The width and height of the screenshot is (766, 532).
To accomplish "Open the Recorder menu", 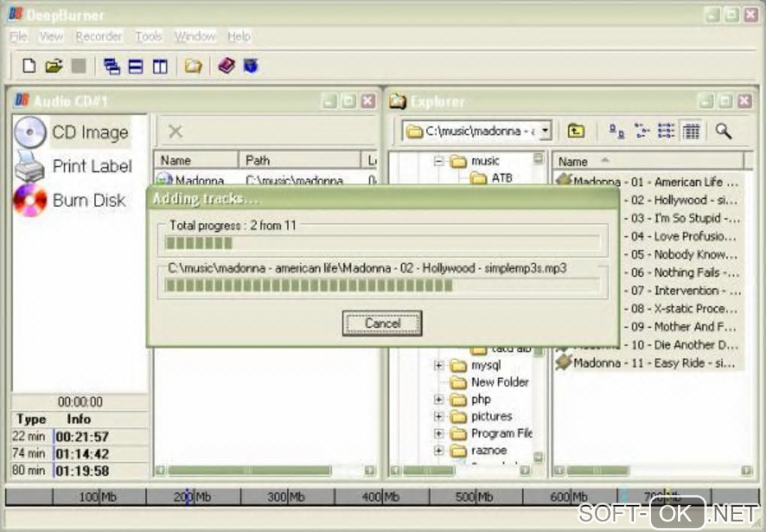I will (98, 37).
